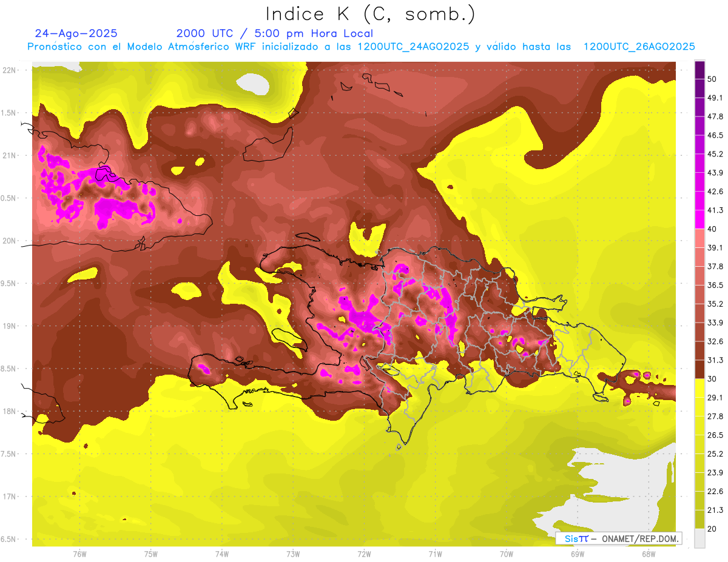Click the bright yellow color bar segment between 29.1 and 30
Screen dimensions: 728x562
click(699, 387)
